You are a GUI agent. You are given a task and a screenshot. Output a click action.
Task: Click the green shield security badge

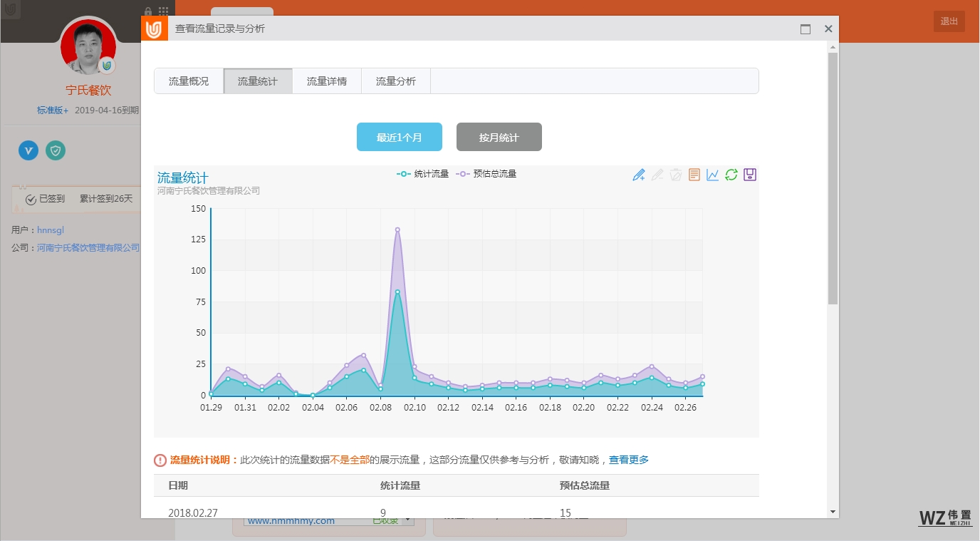[x=56, y=150]
